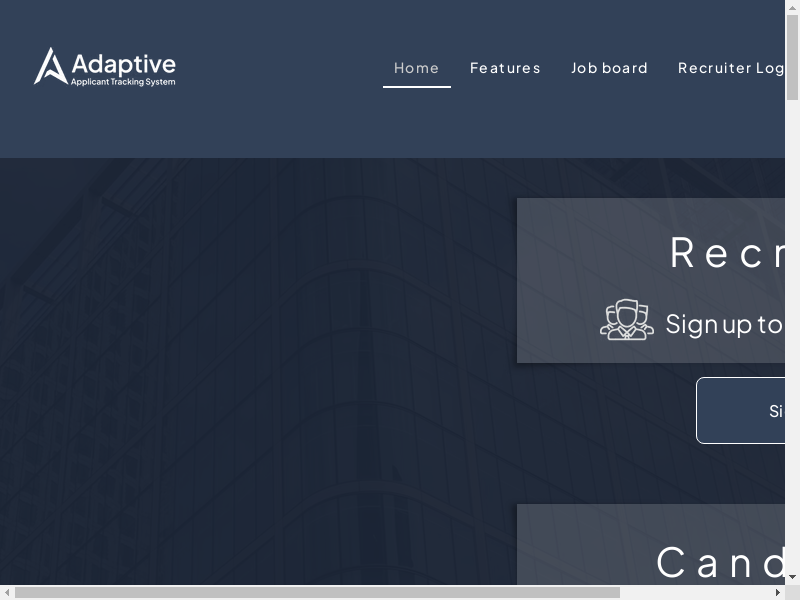Go to the Features page
The height and width of the screenshot is (600, 800).
tap(505, 68)
